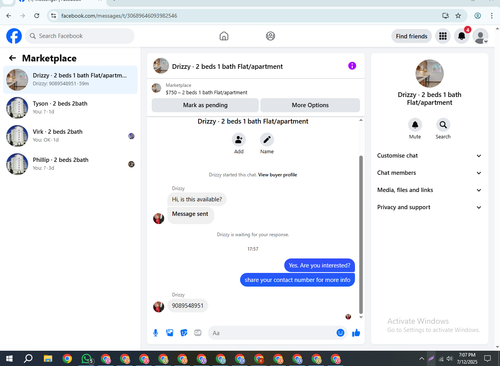Expand Media, files and links section
The height and width of the screenshot is (366, 500).
click(x=429, y=190)
